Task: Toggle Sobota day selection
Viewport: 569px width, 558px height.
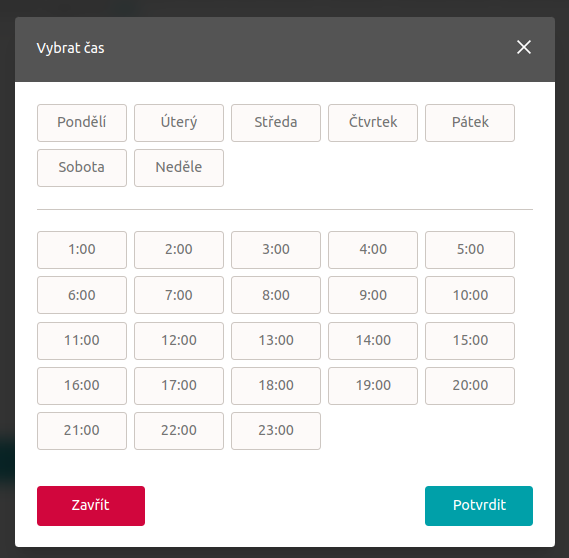Action: coord(82,168)
